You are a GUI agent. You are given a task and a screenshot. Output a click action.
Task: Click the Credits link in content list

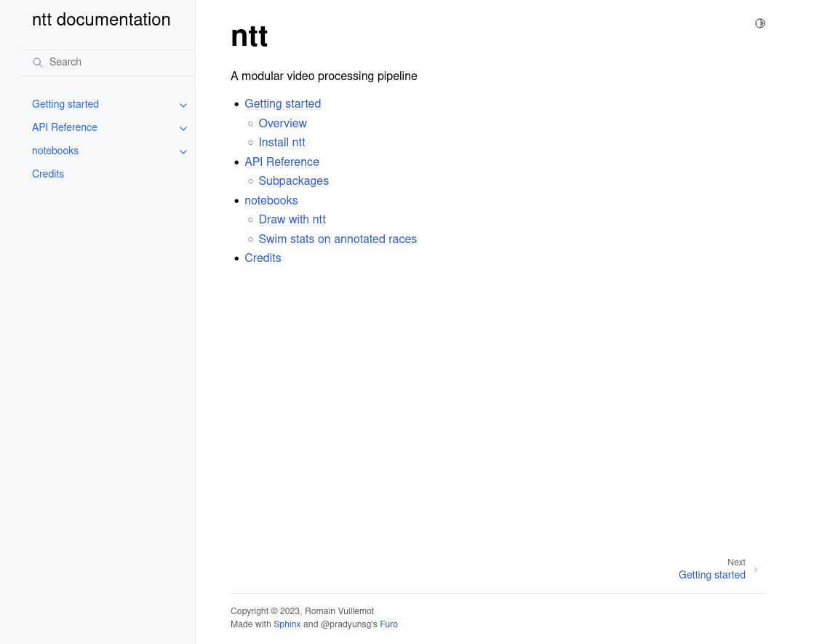click(x=263, y=258)
